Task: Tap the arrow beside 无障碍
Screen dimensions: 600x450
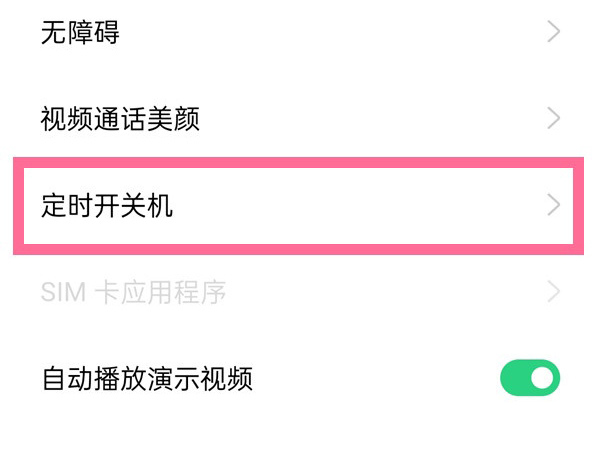Action: pyautogui.click(x=554, y=33)
